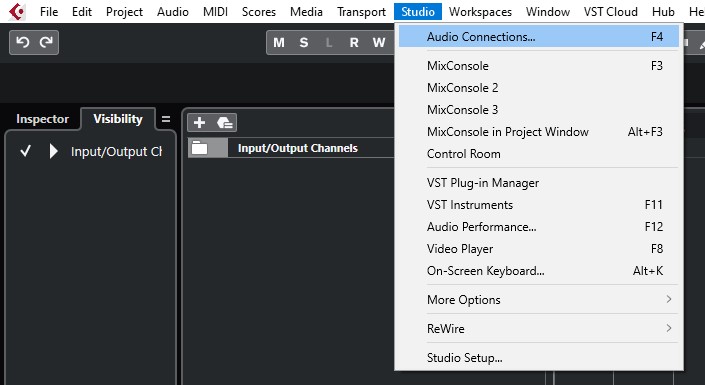Image resolution: width=705 pixels, height=385 pixels.
Task: Expand the Input/Output Channels visibility triangle
Action: click(x=54, y=151)
